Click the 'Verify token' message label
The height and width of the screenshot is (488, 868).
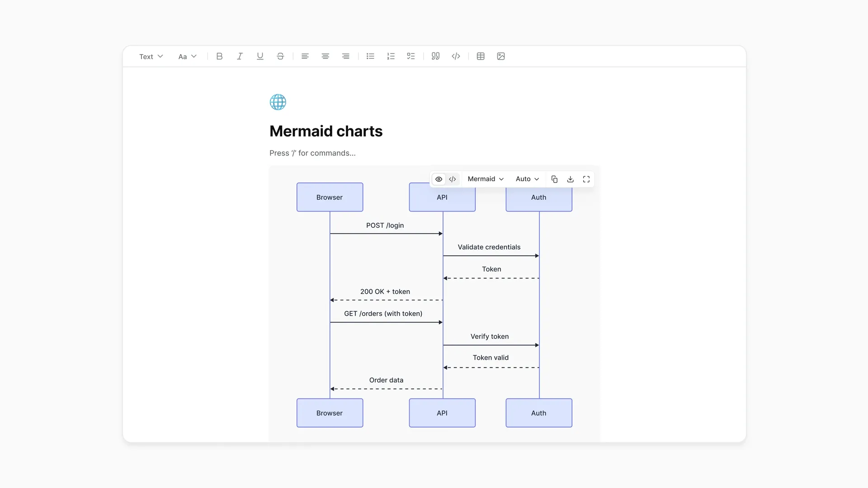pos(490,337)
